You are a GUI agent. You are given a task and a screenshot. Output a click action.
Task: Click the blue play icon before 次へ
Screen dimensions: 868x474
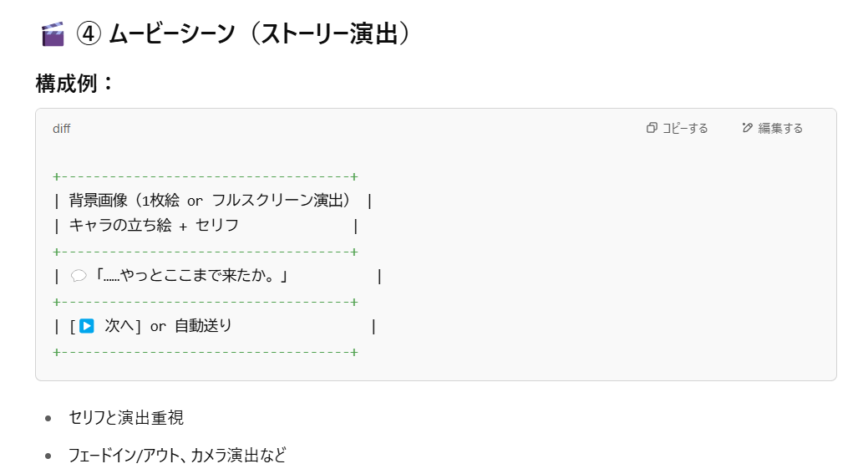(x=87, y=326)
